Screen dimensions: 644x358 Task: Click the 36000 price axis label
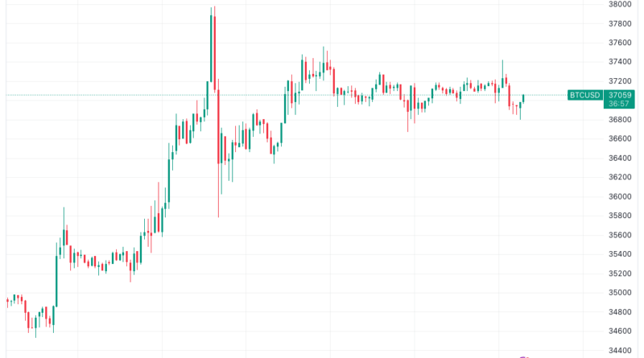click(x=619, y=196)
